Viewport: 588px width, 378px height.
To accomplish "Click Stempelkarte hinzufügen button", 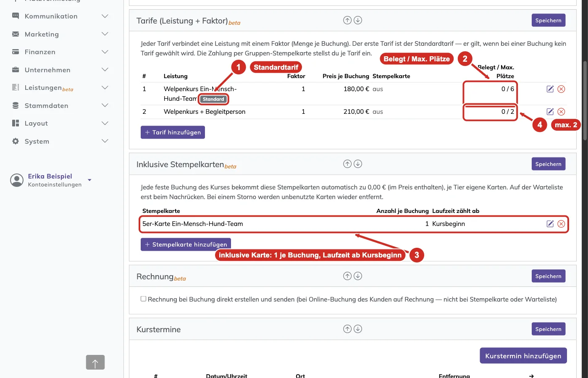I will 186,244.
